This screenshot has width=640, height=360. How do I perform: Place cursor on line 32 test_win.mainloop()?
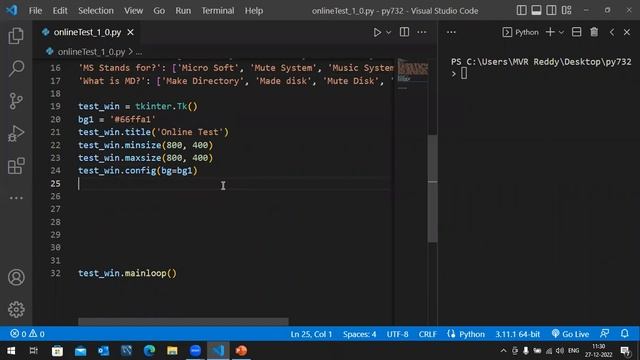(127, 273)
